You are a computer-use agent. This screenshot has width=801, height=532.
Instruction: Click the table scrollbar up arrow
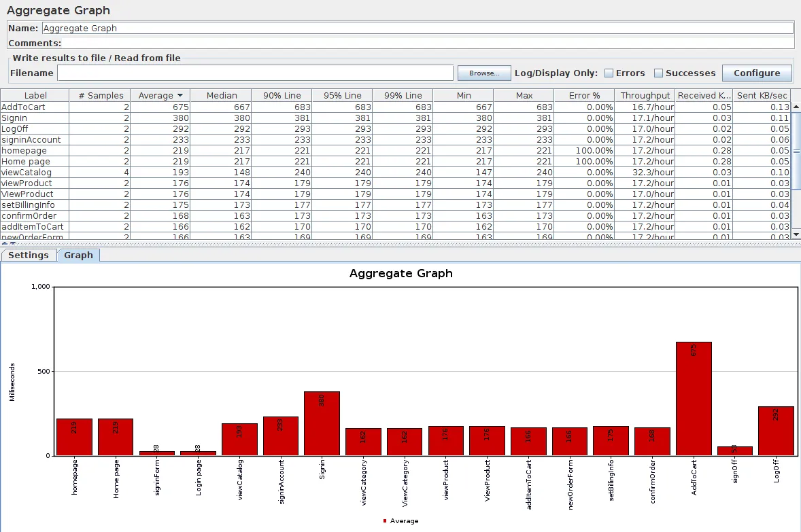[x=796, y=107]
